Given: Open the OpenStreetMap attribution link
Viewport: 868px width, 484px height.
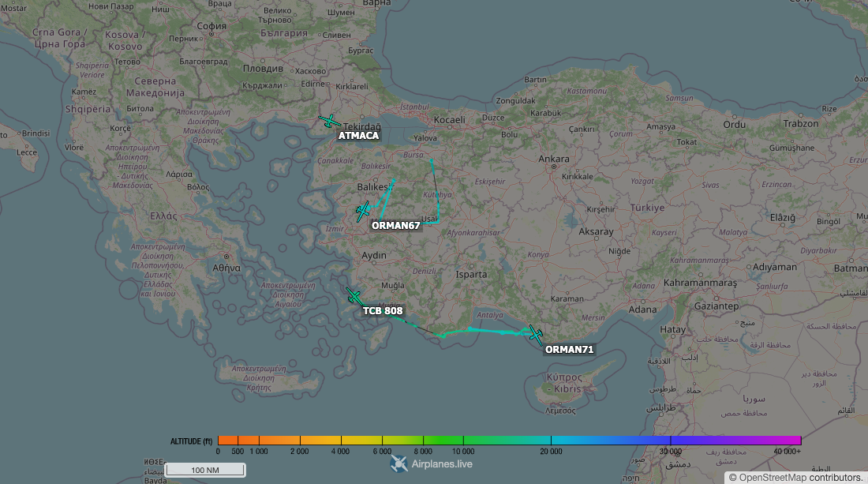Looking at the screenshot, I should click(x=773, y=478).
